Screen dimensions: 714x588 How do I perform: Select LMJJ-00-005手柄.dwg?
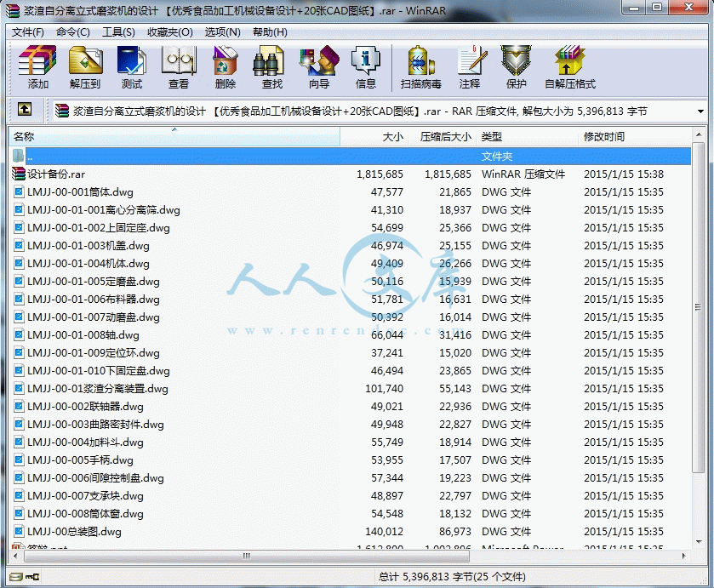tap(80, 460)
